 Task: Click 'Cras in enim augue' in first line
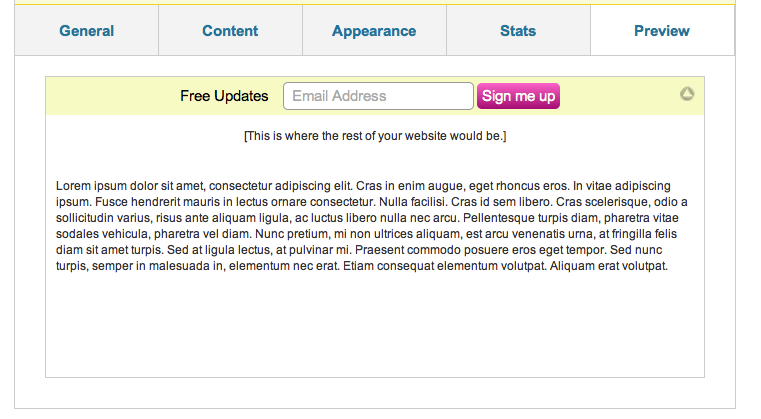coord(411,186)
